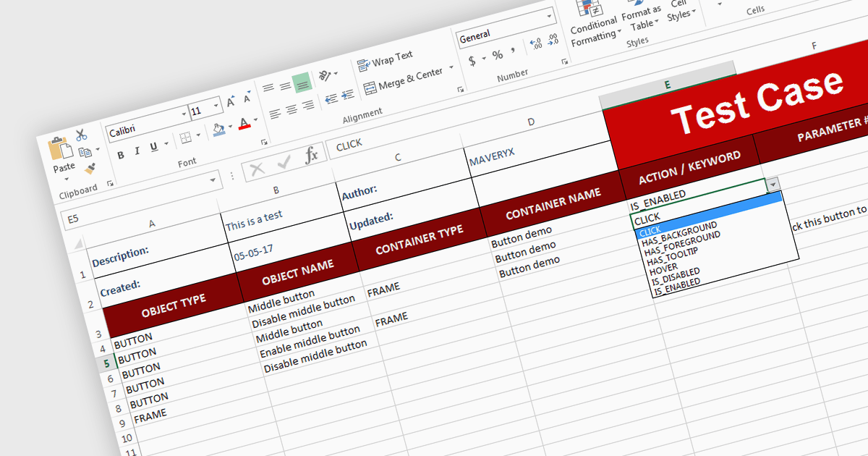Apply the Fill Color bucket
The height and width of the screenshot is (456, 868).
tap(218, 130)
